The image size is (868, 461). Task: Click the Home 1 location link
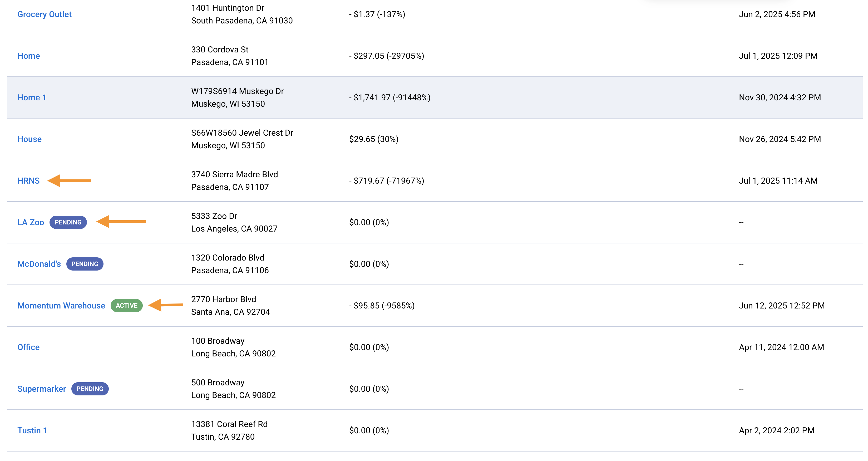coord(32,97)
